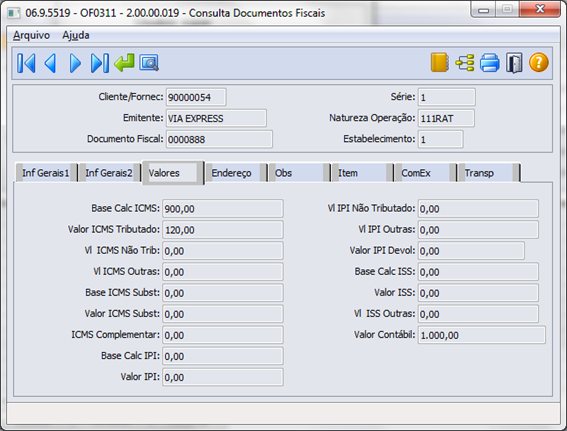The height and width of the screenshot is (431, 567).
Task: Click the printer icon
Action: pyautogui.click(x=490, y=63)
